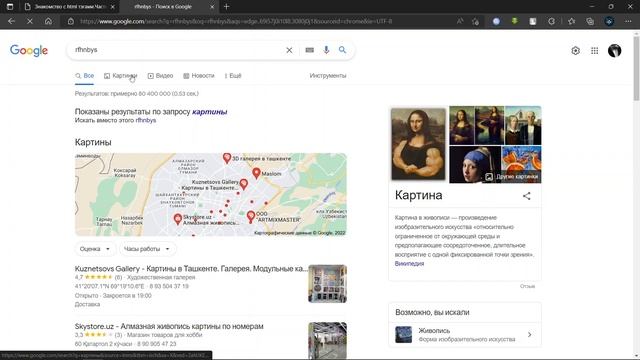The image size is (640, 360).
Task: Expand the Ещё search options menu
Action: [x=233, y=76]
